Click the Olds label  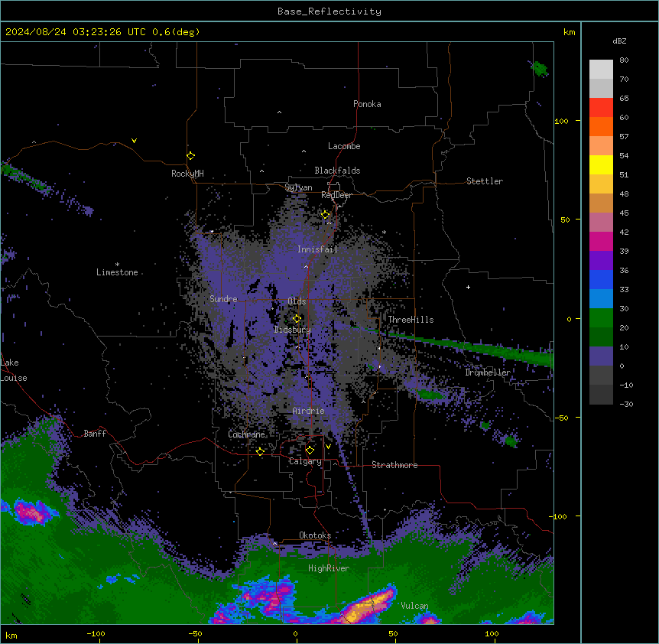click(x=297, y=301)
